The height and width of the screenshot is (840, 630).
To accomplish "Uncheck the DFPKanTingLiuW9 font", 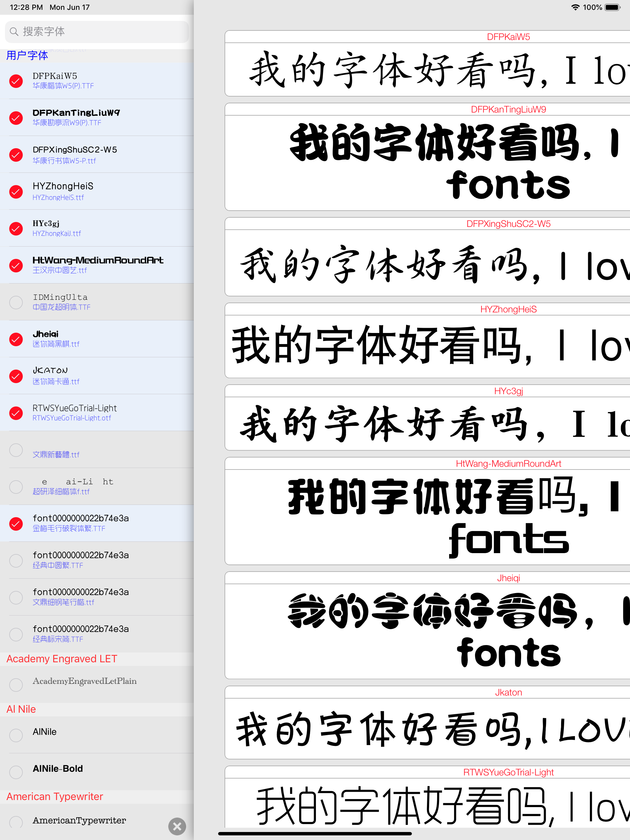I will 16,118.
